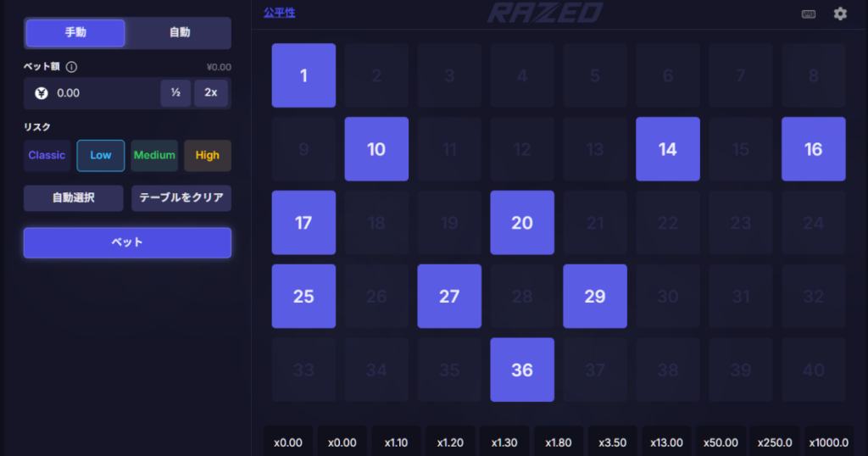The width and height of the screenshot is (868, 456).
Task: Click the keyboard shortcuts icon
Action: click(x=808, y=14)
